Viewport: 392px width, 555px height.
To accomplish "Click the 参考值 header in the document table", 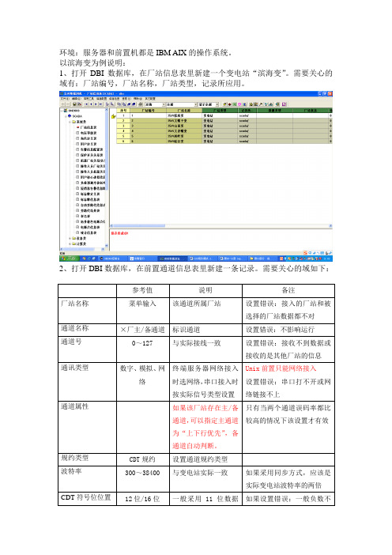I will 142,290.
